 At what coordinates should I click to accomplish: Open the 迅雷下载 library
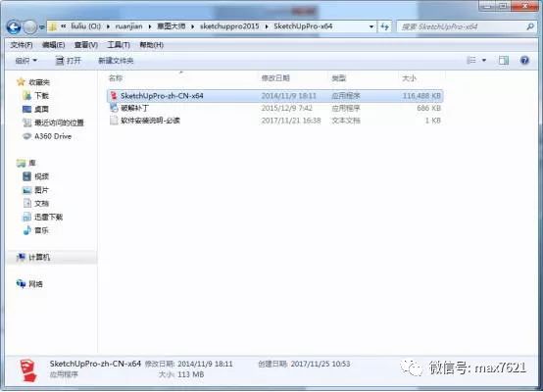click(48, 218)
